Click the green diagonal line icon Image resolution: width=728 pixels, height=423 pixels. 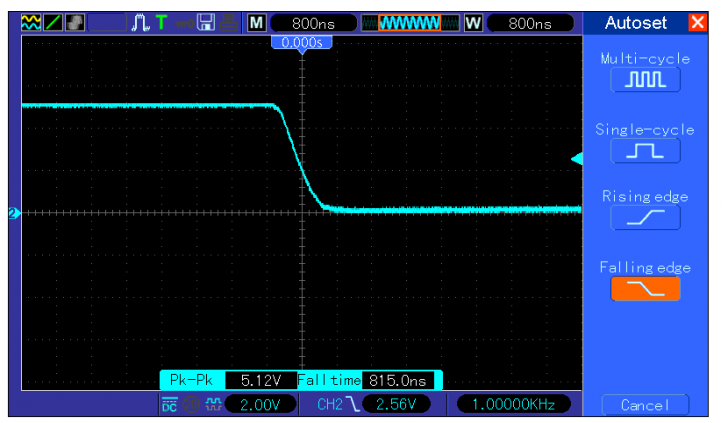[x=53, y=22]
